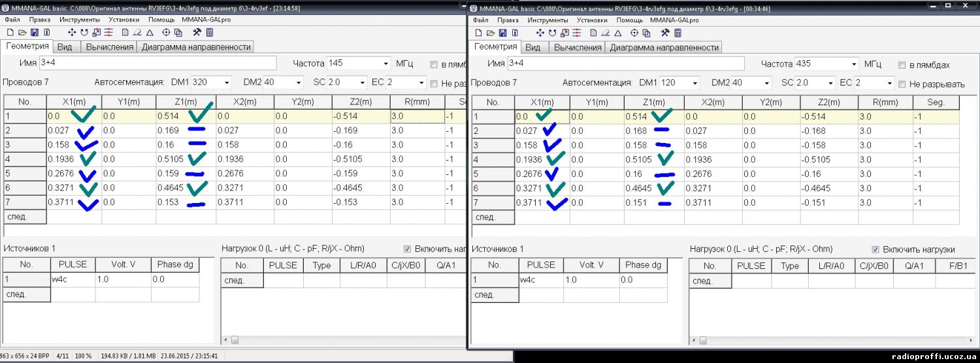Select the rotate arrow tool in right window

click(552, 33)
